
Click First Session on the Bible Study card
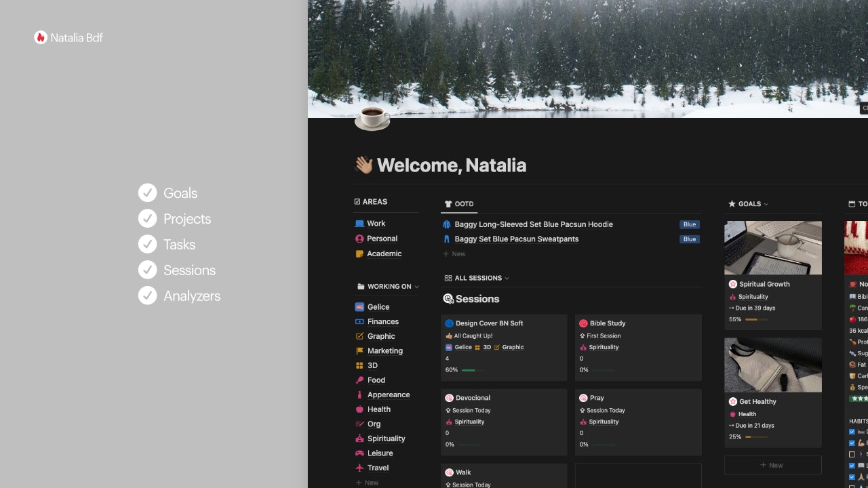[603, 335]
